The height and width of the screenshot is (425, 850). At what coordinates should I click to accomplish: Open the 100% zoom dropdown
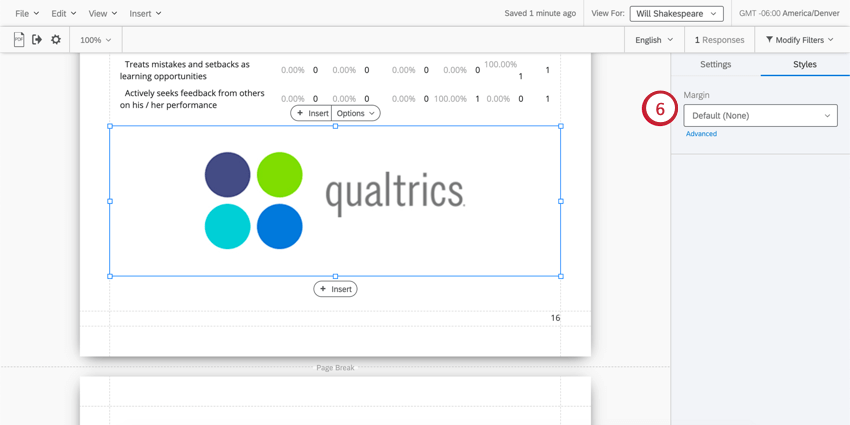coord(95,40)
